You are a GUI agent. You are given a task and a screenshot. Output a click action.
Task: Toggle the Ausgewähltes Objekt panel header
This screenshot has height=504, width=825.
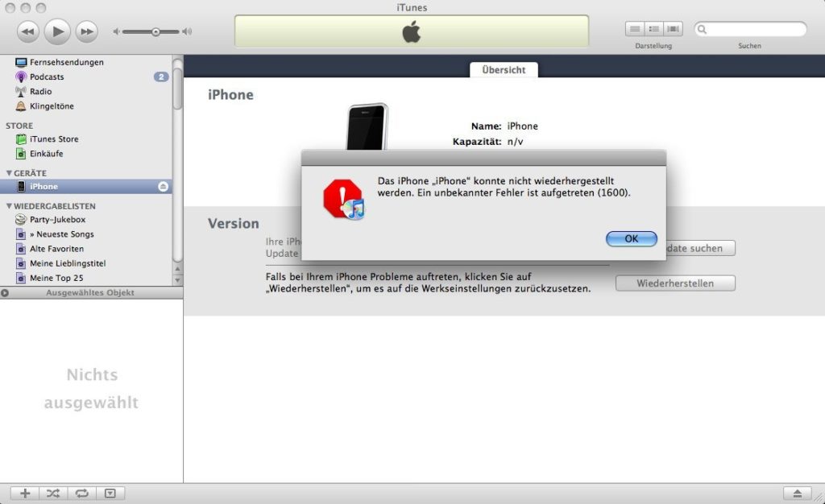click(92, 293)
